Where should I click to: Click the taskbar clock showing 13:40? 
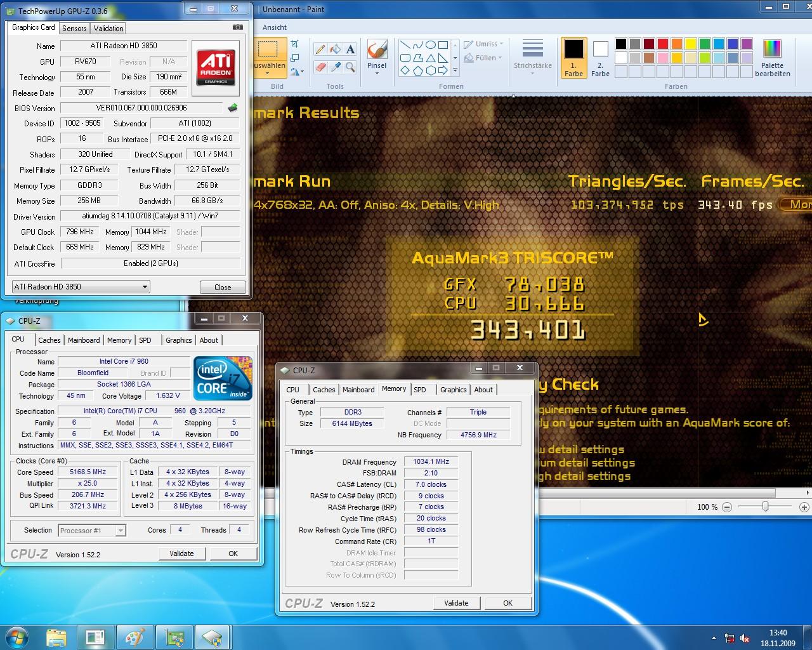click(778, 638)
